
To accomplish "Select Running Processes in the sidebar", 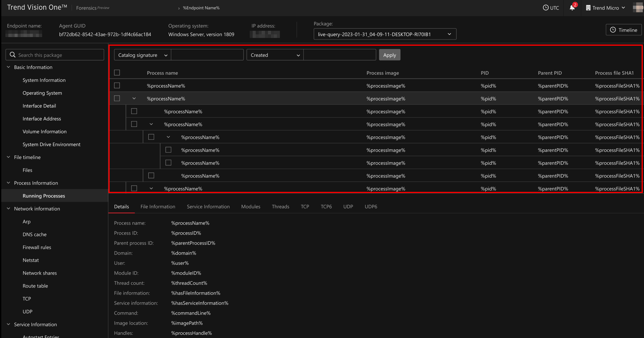I will tap(44, 196).
